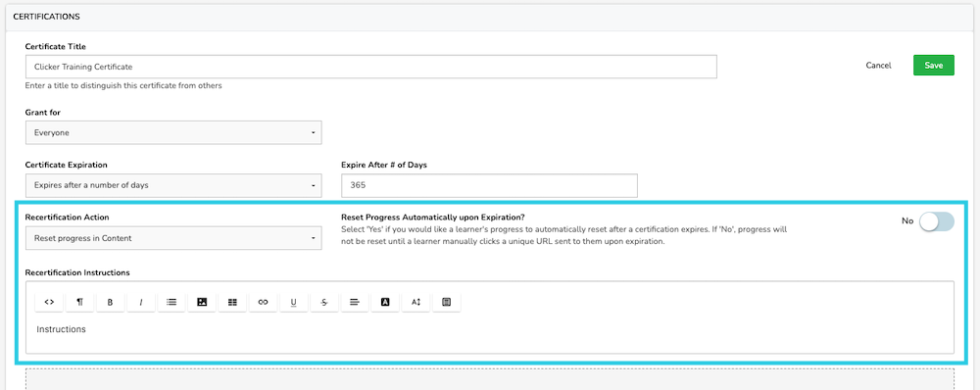Click the Expire After # of Days field
Screen dimensions: 980x390
pos(489,185)
